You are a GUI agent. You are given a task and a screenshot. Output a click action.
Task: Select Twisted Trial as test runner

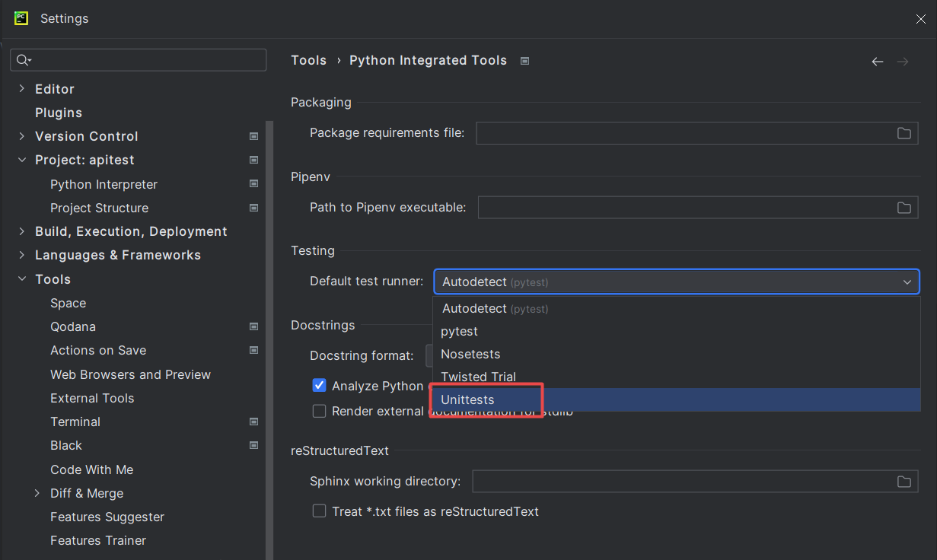(x=677, y=377)
